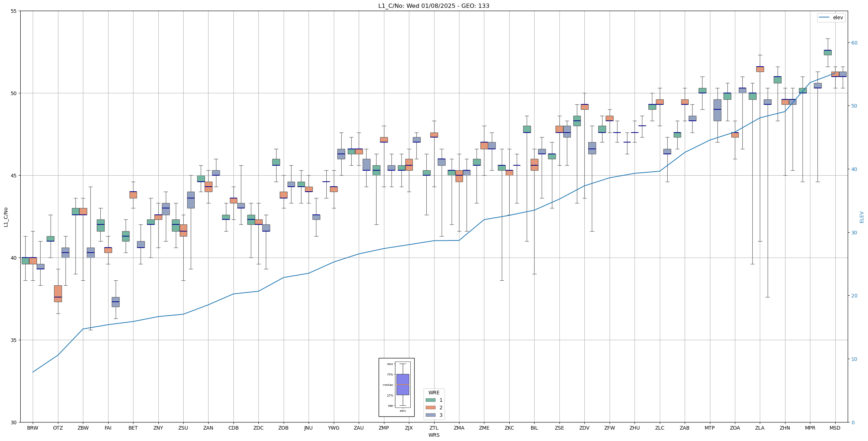Click the 35 tick on left axis
Screen dimensions: 868x441
(14, 340)
